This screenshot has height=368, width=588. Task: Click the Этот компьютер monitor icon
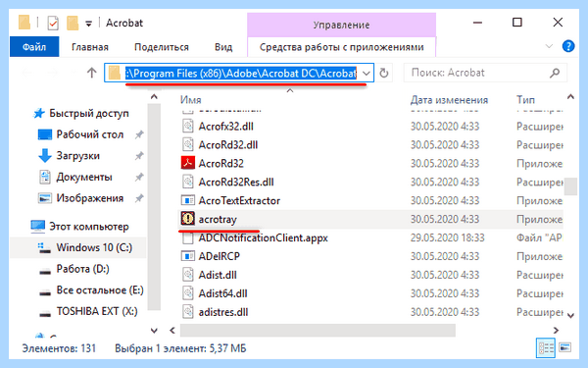(x=38, y=226)
